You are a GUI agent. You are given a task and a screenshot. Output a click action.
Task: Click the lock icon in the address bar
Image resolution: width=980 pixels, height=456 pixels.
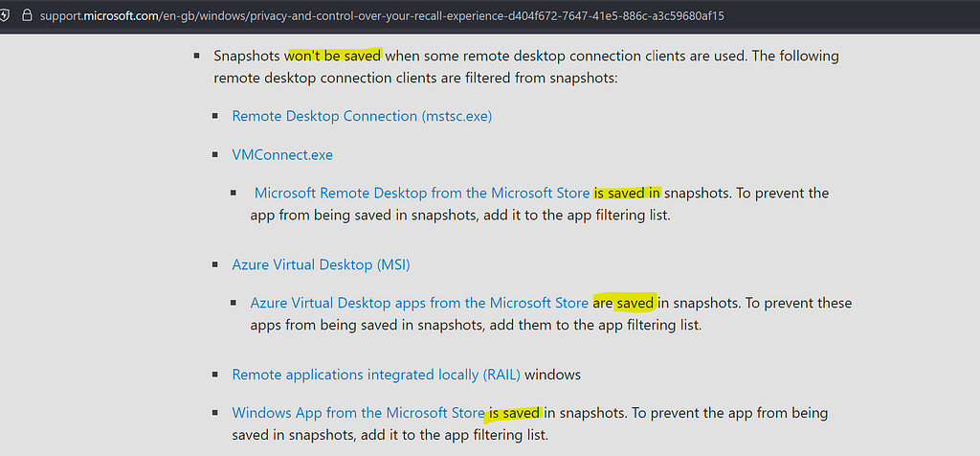tap(26, 15)
